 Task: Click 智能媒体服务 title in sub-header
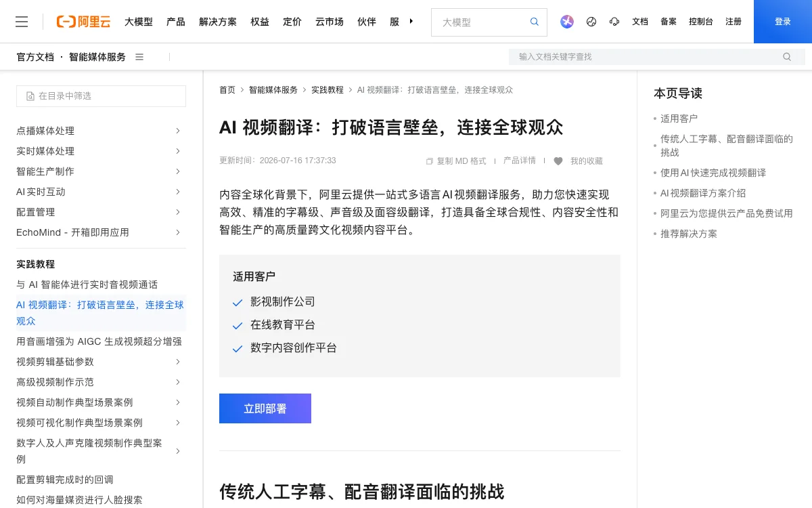coord(97,57)
